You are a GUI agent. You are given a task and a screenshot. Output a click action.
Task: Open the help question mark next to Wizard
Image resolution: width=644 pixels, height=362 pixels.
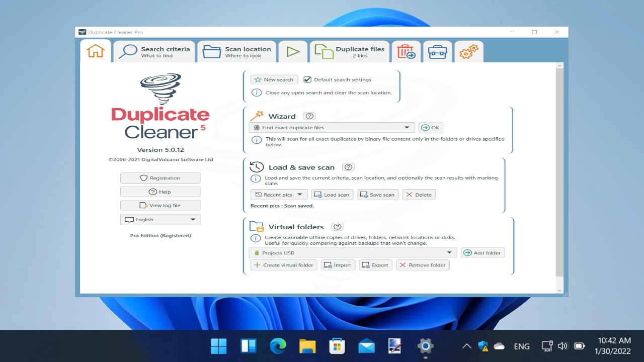pyautogui.click(x=309, y=116)
